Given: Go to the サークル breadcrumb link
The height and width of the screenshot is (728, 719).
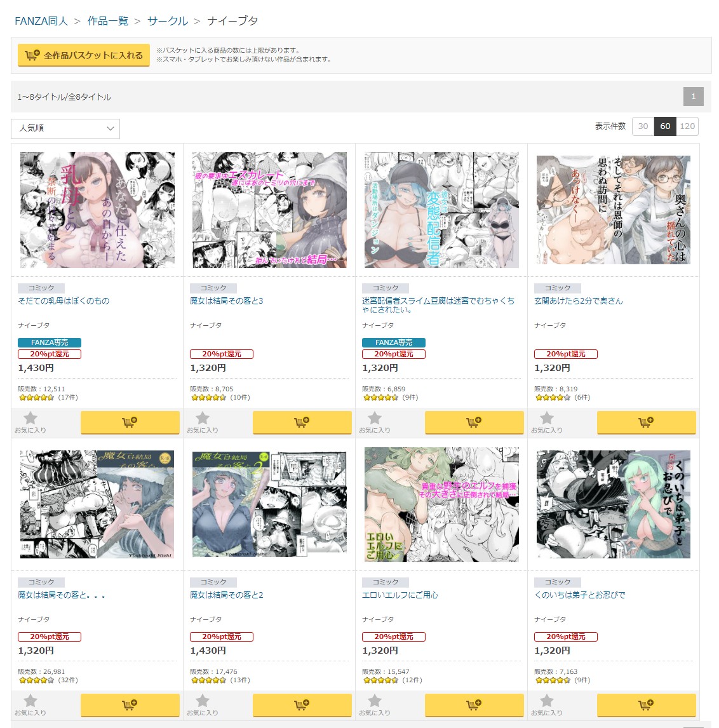Looking at the screenshot, I should 168,21.
